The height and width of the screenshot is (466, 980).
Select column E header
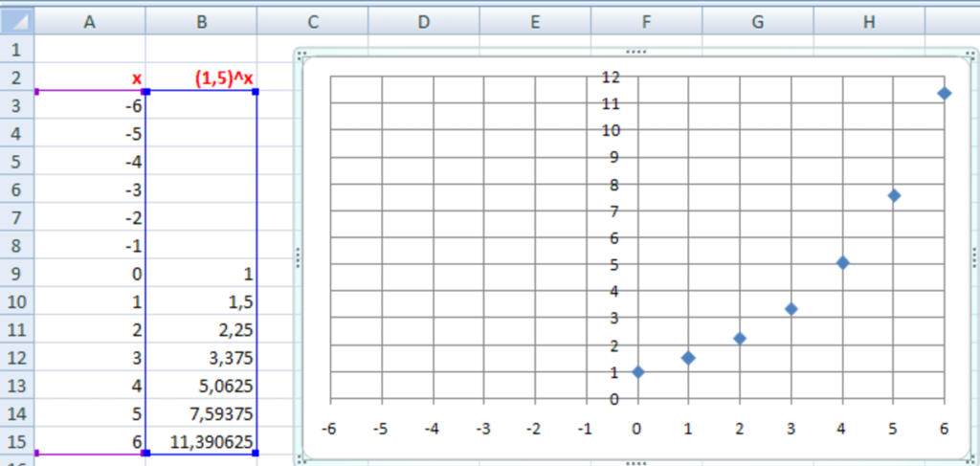[535, 22]
